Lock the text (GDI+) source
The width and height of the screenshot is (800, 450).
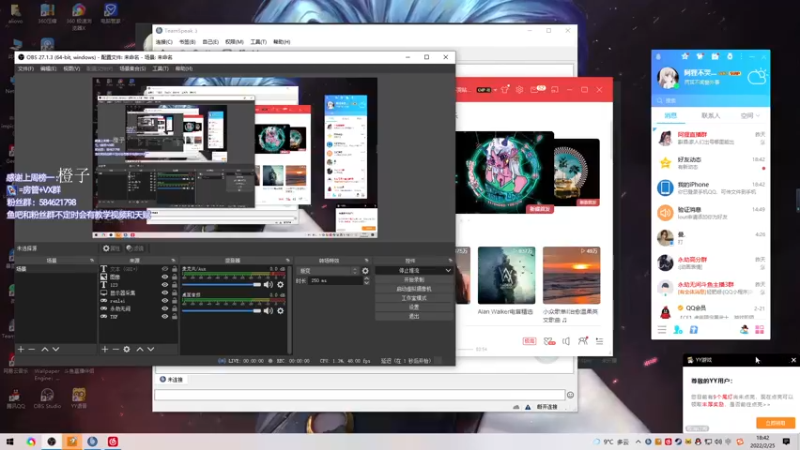click(x=174, y=269)
